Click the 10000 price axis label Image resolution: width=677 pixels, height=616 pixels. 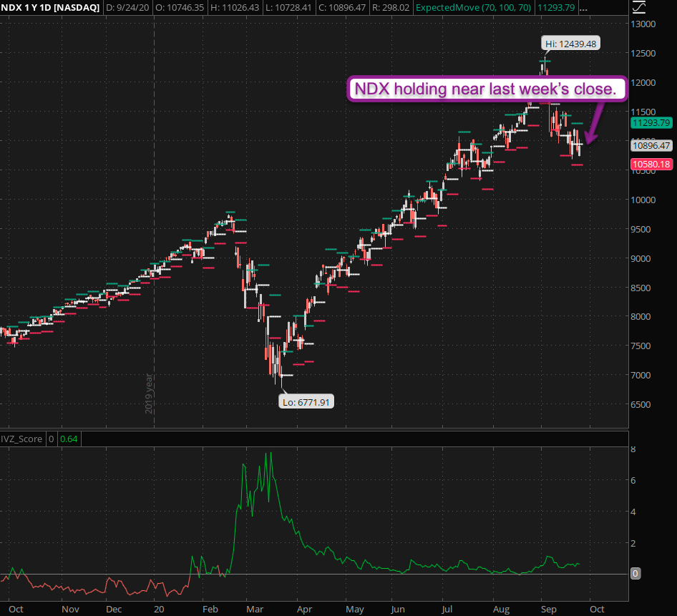click(643, 200)
